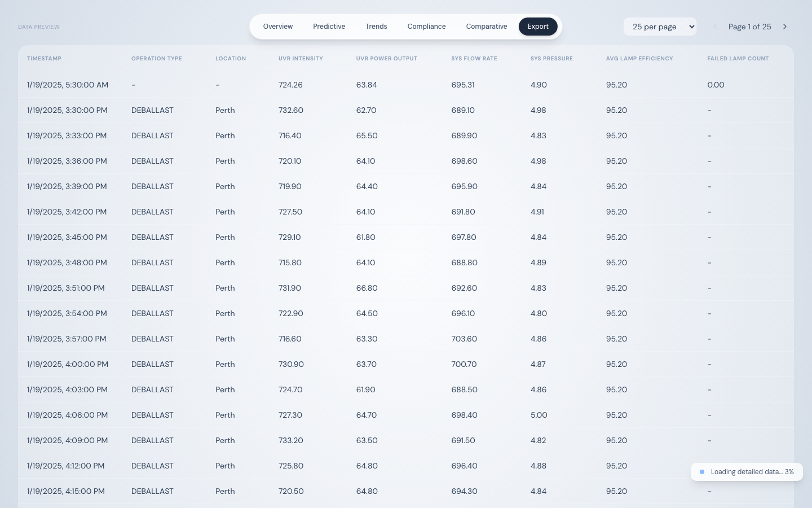Screen dimensions: 812x508
Task: Click power output value 61.80
Action: pos(366,237)
